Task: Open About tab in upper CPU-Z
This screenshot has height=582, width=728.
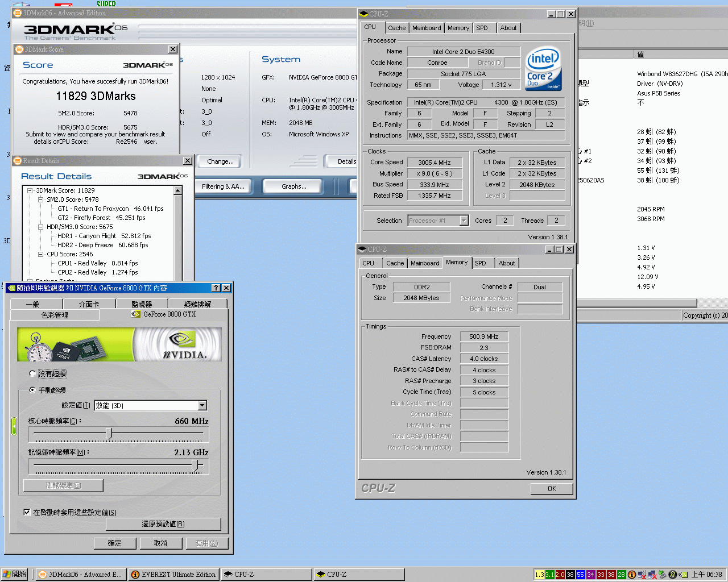Action: tap(508, 28)
